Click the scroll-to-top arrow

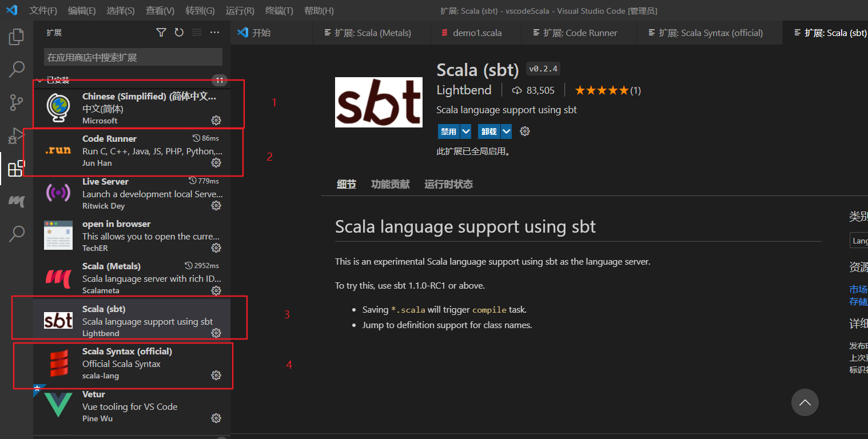[x=805, y=402]
